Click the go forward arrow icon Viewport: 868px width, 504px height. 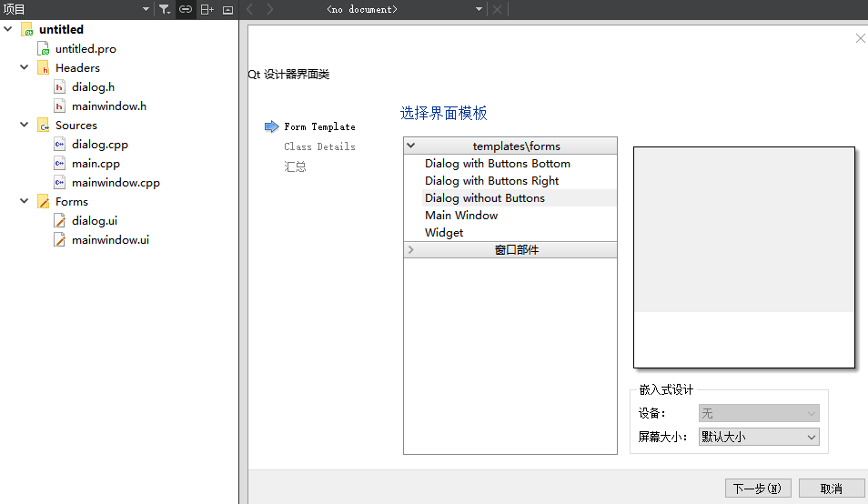pos(270,9)
